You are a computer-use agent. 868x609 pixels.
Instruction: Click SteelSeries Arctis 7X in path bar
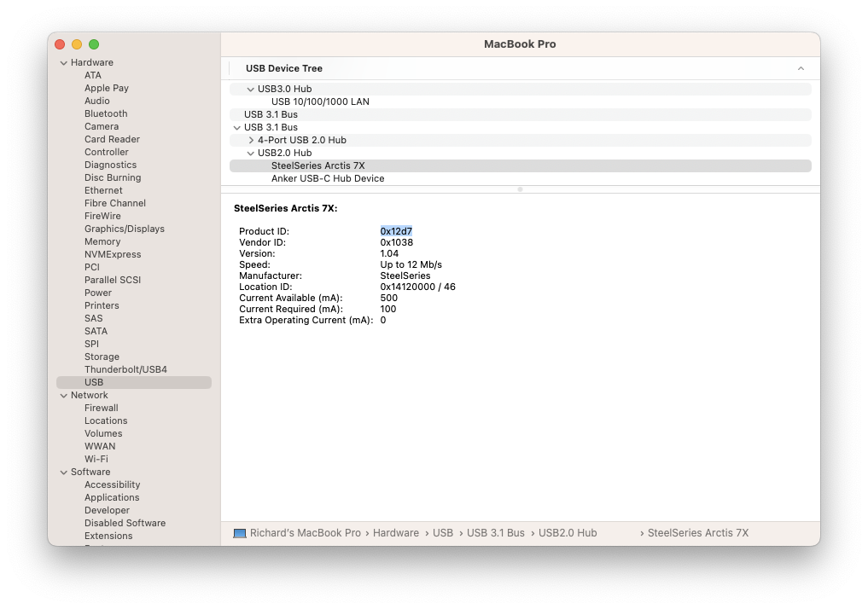[x=698, y=533]
